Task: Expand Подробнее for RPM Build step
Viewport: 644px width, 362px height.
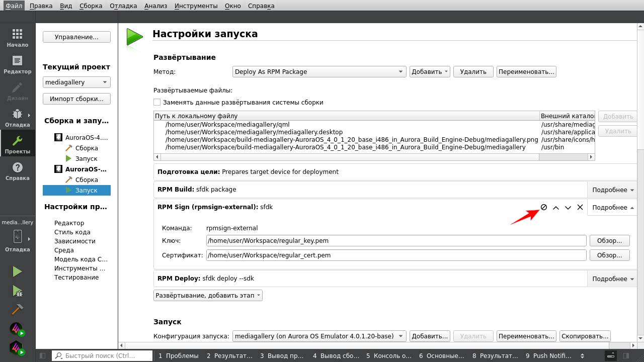Action: pos(613,190)
